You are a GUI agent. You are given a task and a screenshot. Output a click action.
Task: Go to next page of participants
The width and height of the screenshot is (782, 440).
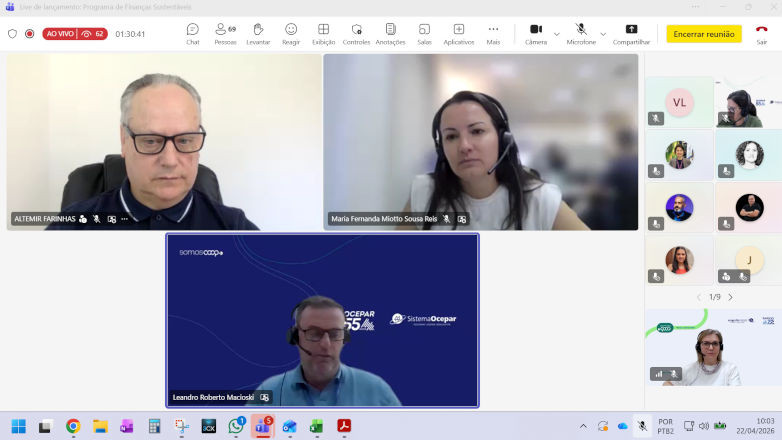(730, 297)
